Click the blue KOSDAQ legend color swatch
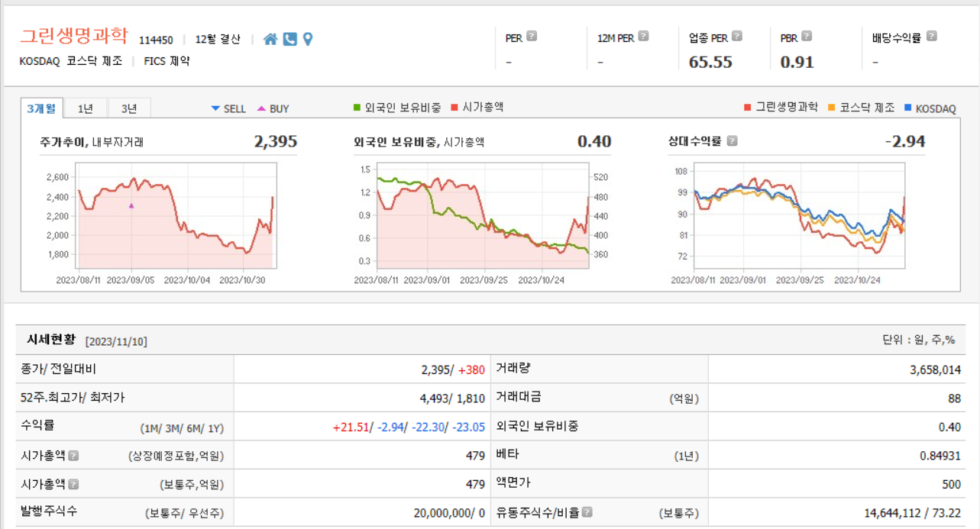 pos(908,108)
